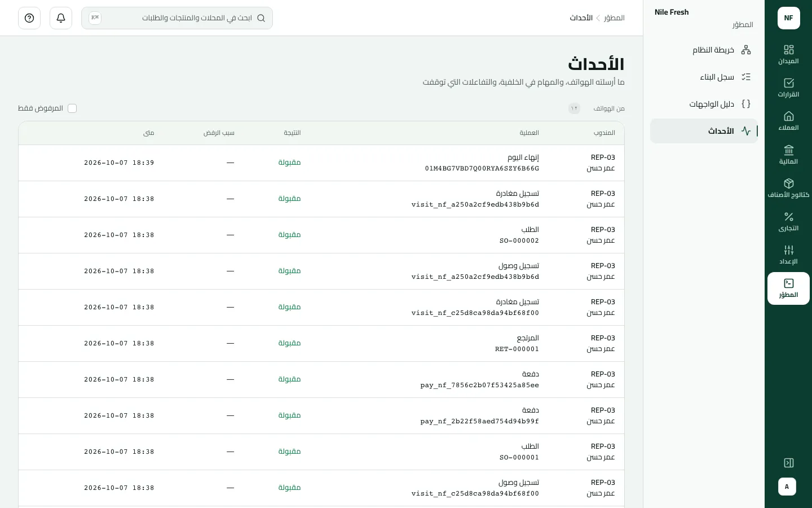Click the العملية column header

529,133
